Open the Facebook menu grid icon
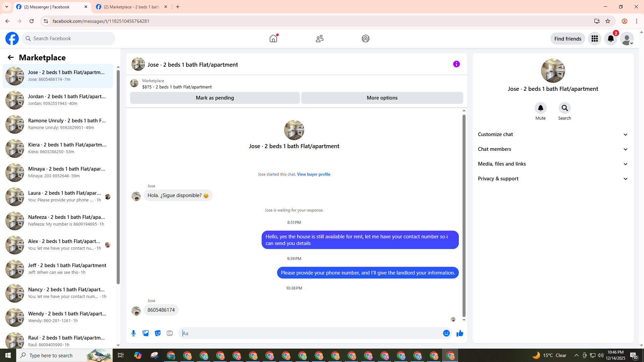 [x=595, y=39]
